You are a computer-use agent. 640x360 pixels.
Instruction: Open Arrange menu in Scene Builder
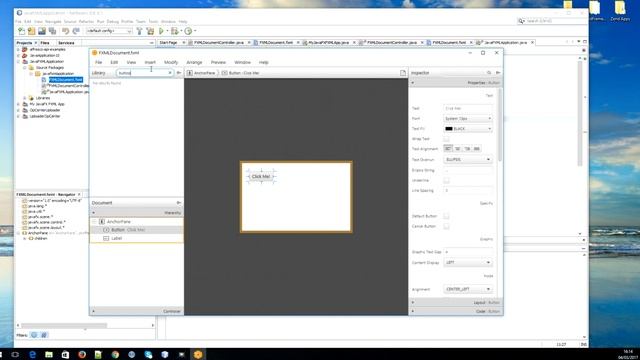coord(194,62)
